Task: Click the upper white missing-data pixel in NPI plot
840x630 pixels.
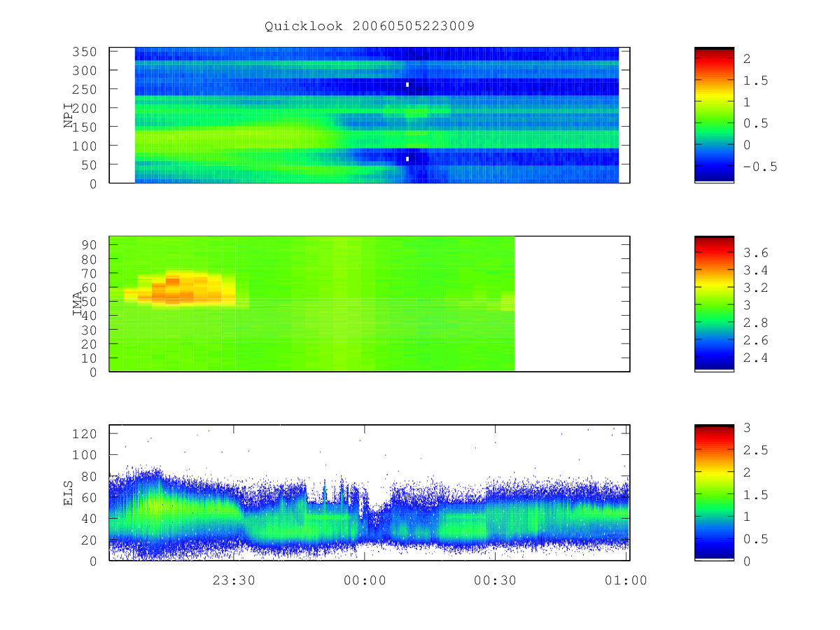Action: pyautogui.click(x=407, y=85)
